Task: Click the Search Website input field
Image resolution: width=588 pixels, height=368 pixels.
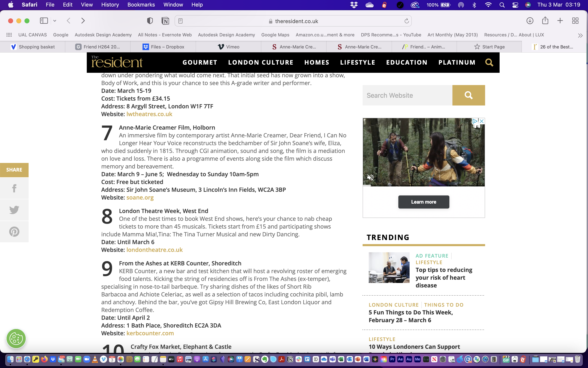Action: pos(407,95)
